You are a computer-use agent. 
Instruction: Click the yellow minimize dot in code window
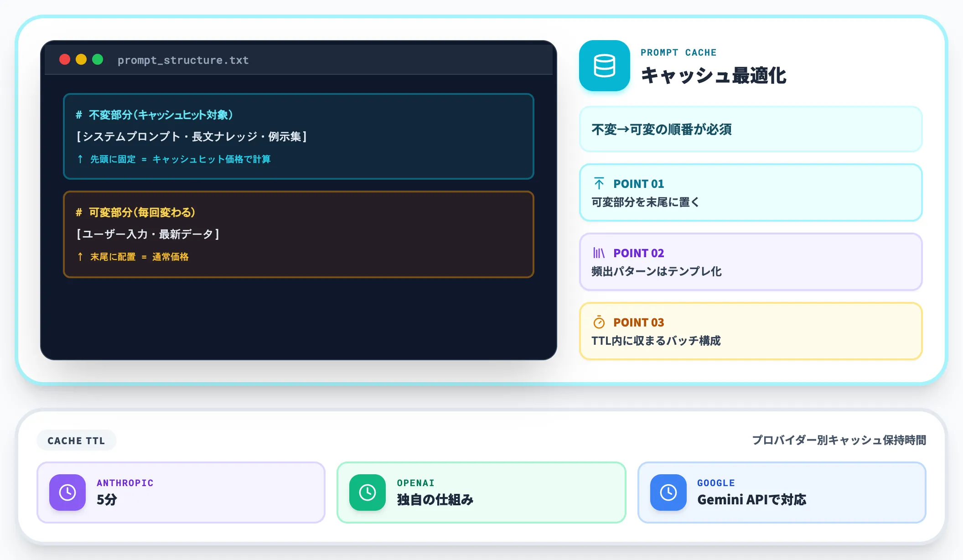[x=81, y=59]
